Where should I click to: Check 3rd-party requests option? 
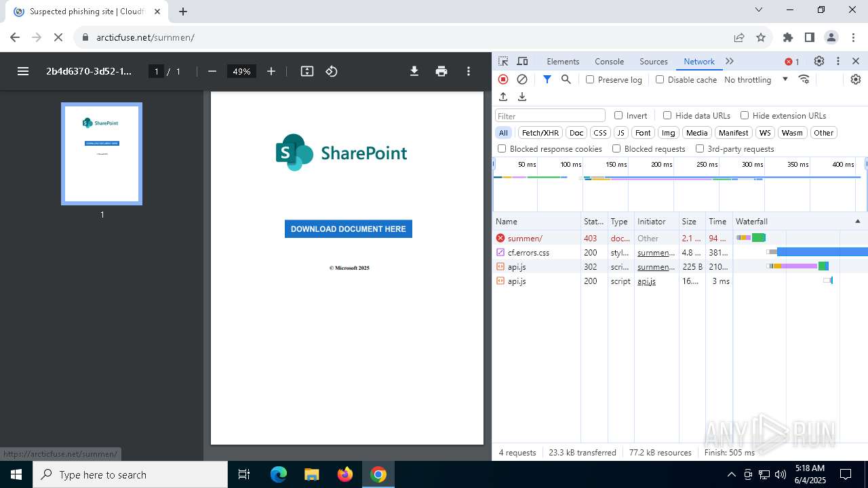(700, 148)
